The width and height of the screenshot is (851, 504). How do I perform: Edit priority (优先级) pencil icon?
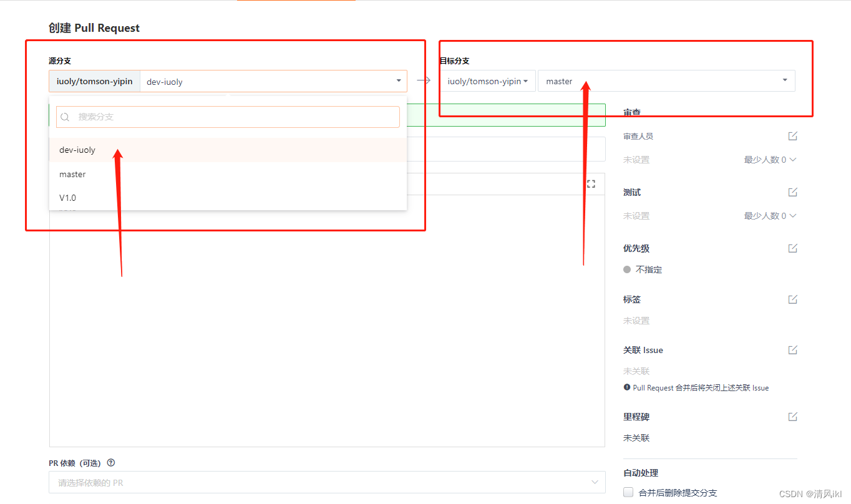[x=792, y=248]
